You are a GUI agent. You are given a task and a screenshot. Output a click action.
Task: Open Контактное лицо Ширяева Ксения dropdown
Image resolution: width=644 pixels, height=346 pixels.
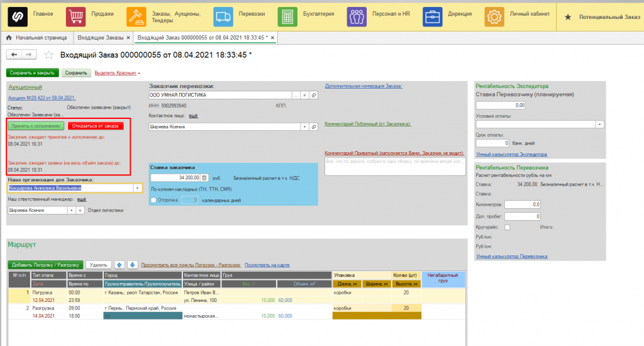coord(304,127)
